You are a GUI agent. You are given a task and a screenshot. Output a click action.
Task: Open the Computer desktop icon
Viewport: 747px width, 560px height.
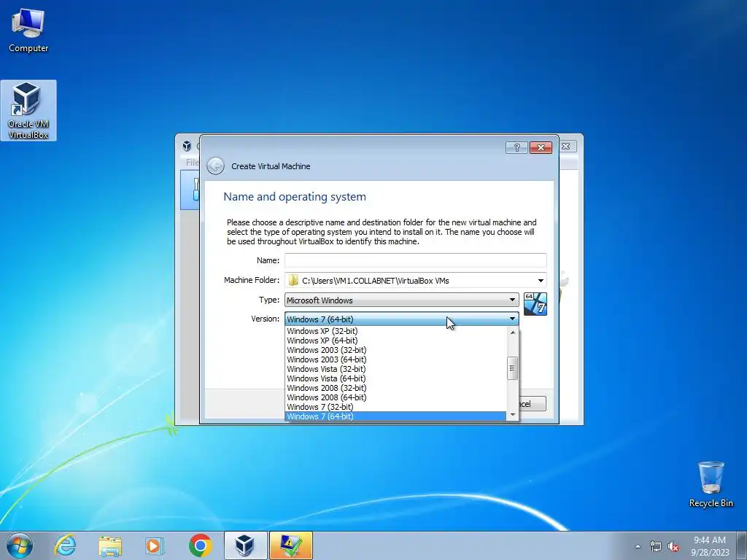pos(28,29)
